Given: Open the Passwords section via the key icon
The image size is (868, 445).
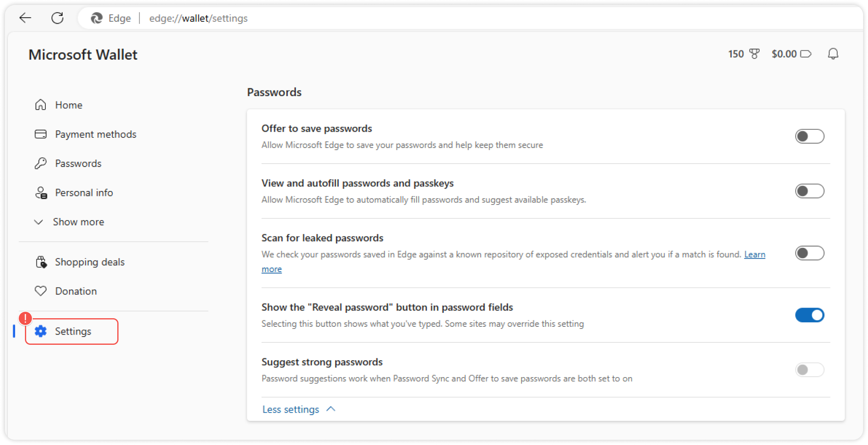Looking at the screenshot, I should coord(40,163).
